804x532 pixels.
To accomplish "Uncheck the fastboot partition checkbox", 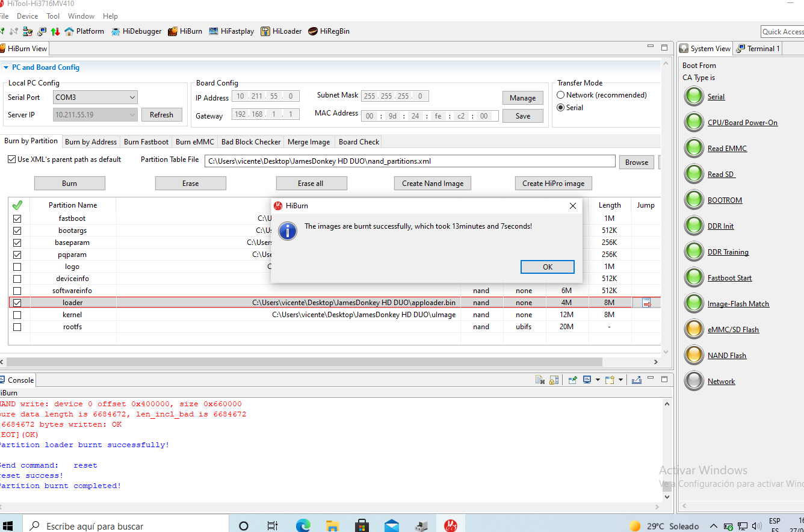I will [17, 218].
